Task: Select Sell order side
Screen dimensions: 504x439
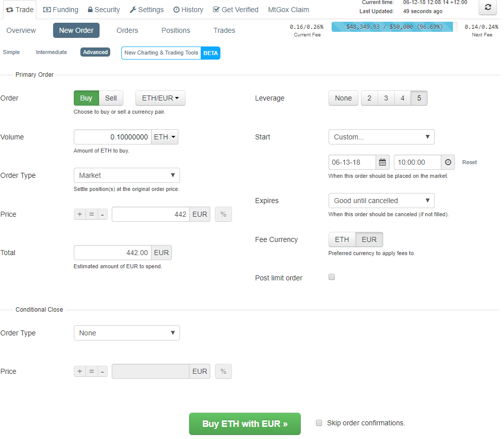Action: click(x=111, y=98)
